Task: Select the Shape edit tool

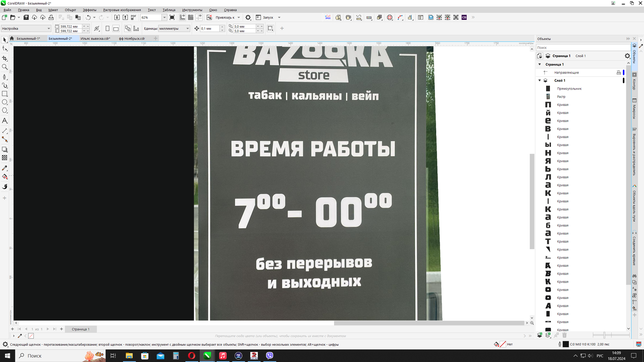Action: pos(5,49)
